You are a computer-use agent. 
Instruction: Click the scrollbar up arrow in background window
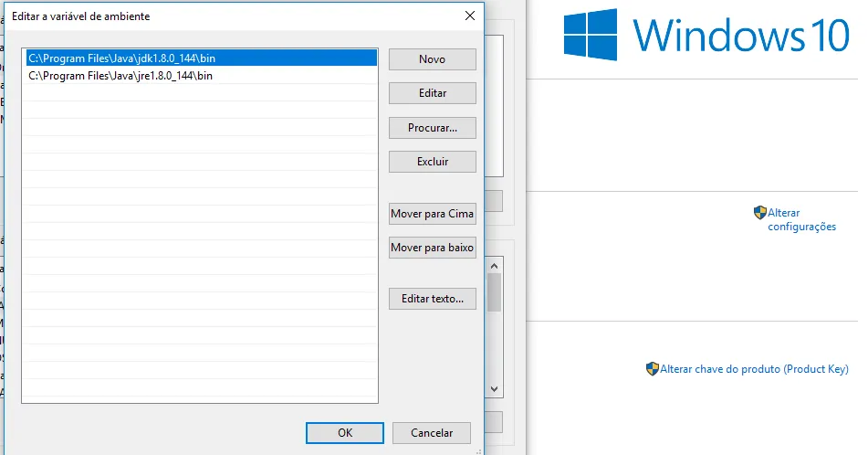click(494, 265)
